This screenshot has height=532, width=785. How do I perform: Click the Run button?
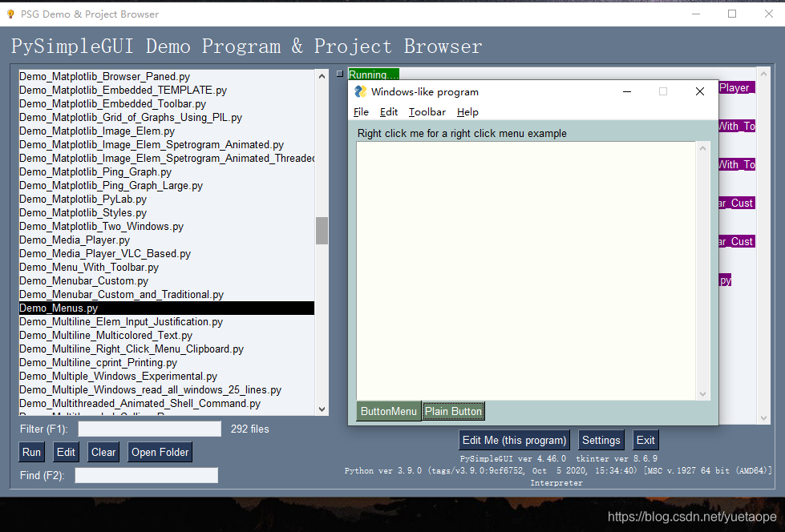coord(31,452)
